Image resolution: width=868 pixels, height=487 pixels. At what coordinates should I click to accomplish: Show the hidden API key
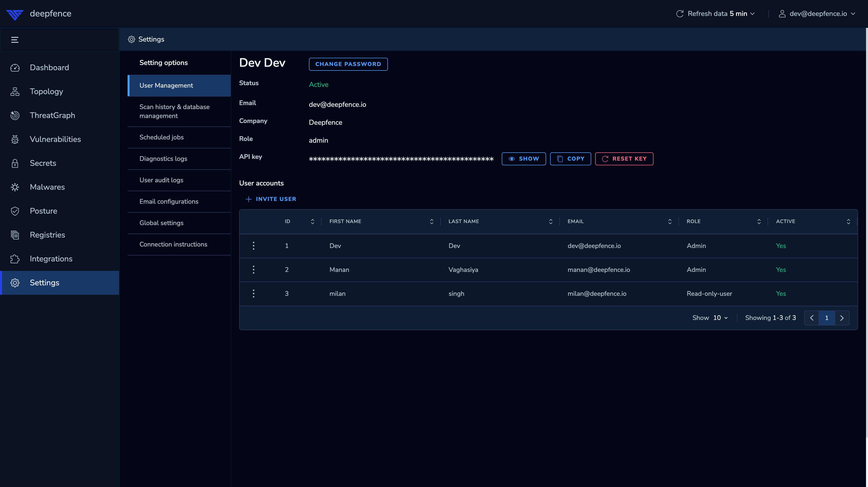524,159
